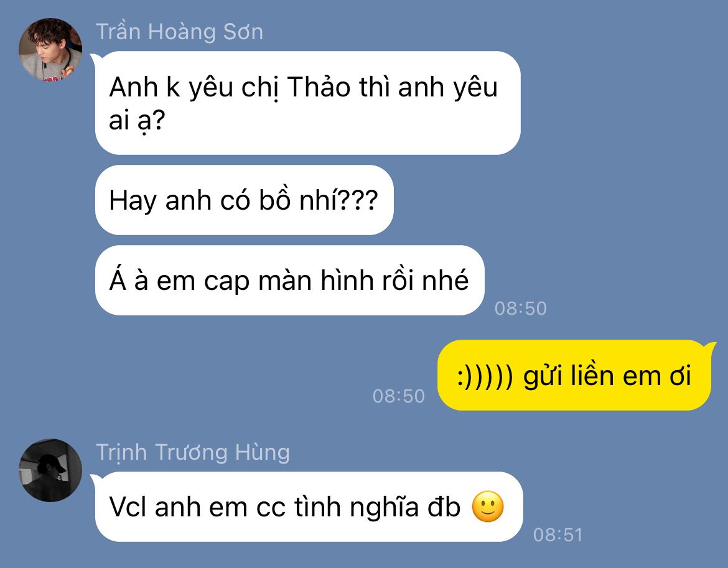Tap the sender name Trần Hoàng Sơn
Screen dimensions: 728x568
(x=180, y=32)
